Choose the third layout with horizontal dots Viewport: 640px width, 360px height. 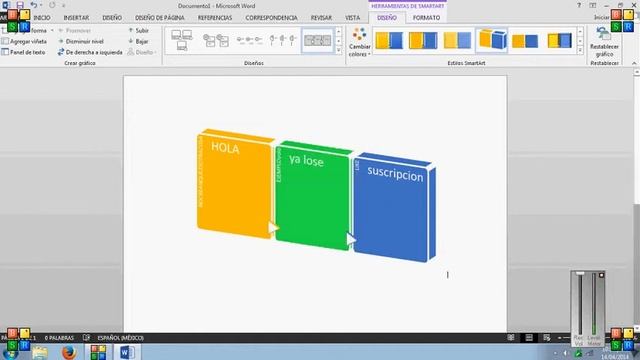249,40
